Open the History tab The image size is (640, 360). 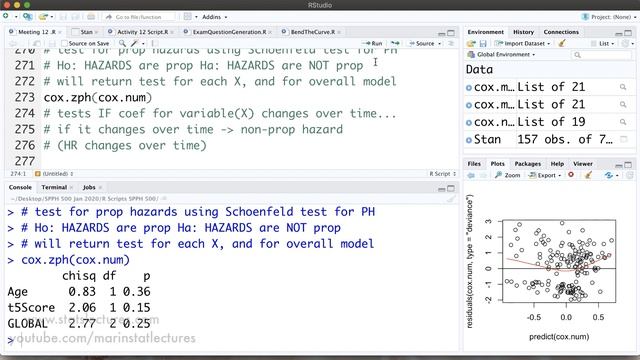(523, 32)
